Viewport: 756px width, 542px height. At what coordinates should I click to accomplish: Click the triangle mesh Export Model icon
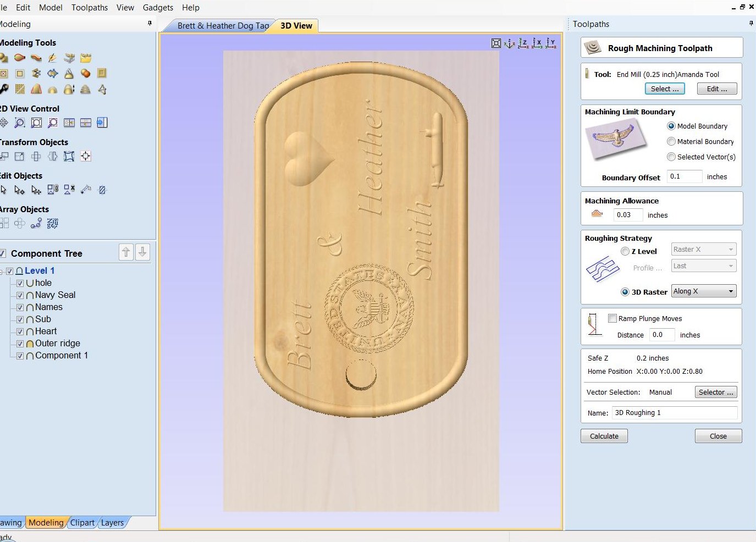click(102, 89)
